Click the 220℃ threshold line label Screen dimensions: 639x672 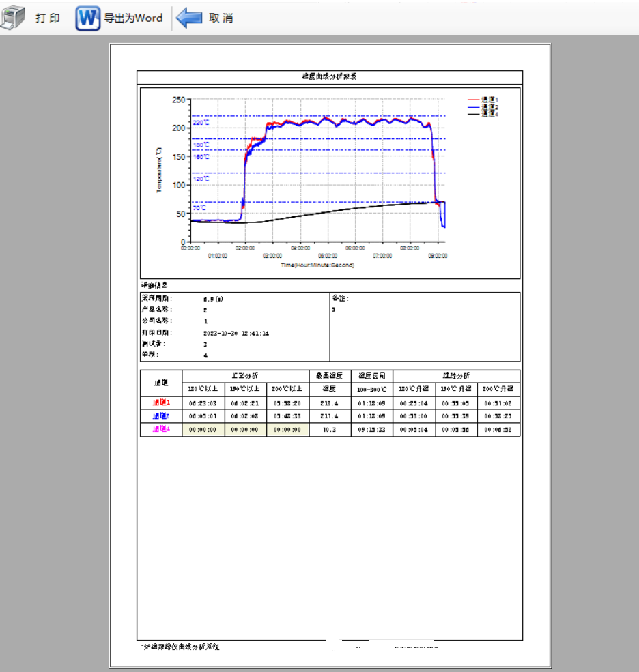click(201, 123)
